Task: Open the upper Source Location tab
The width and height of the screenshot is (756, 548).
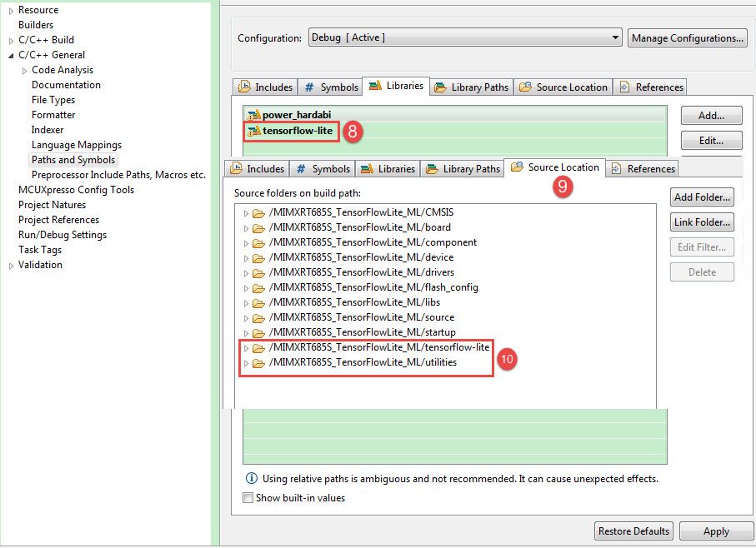Action: tap(563, 87)
